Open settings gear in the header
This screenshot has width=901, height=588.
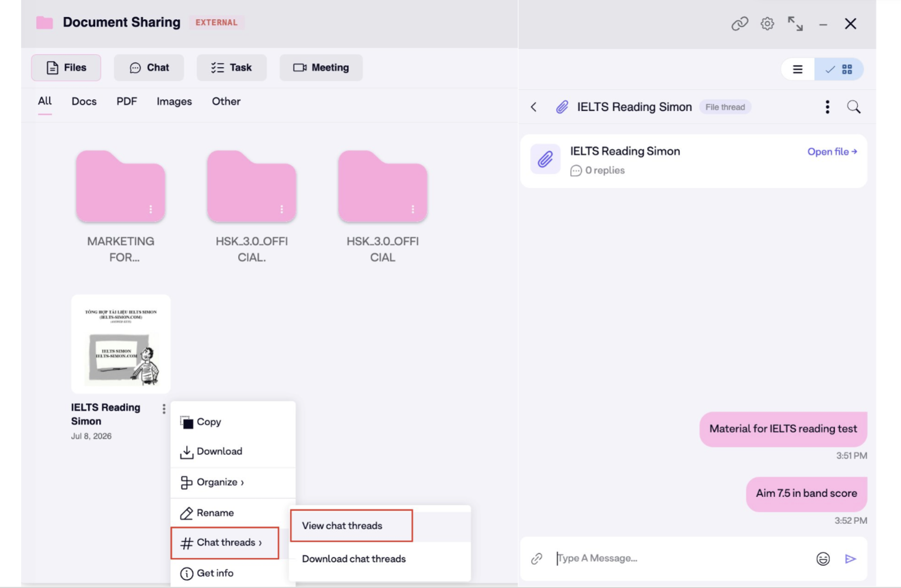(x=767, y=23)
